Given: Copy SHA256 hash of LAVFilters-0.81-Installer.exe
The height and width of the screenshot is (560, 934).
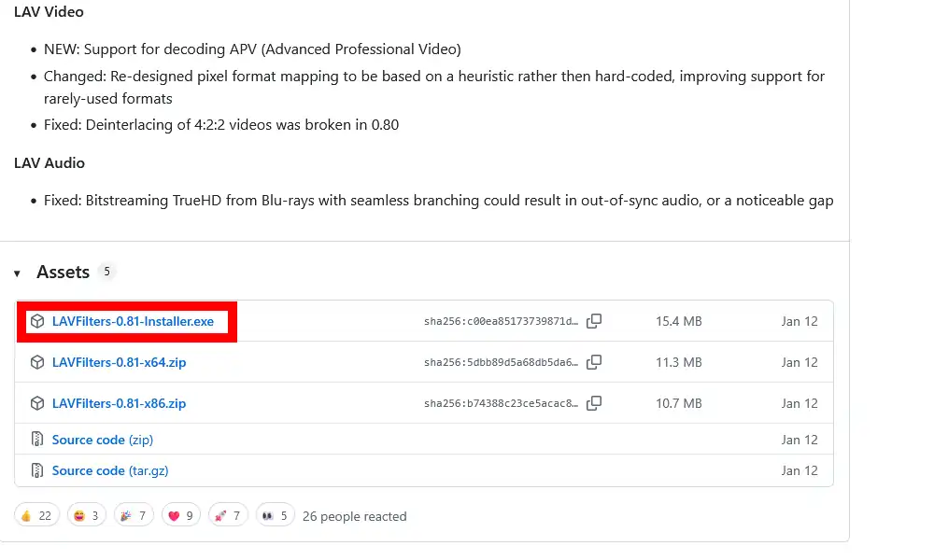Looking at the screenshot, I should (594, 321).
